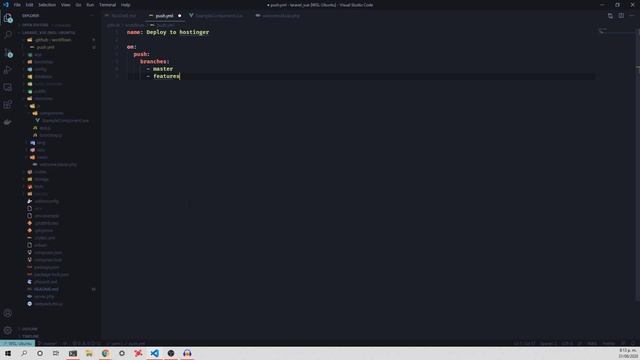The width and height of the screenshot is (640, 360).
Task: Open the View menu
Action: tap(66, 5)
